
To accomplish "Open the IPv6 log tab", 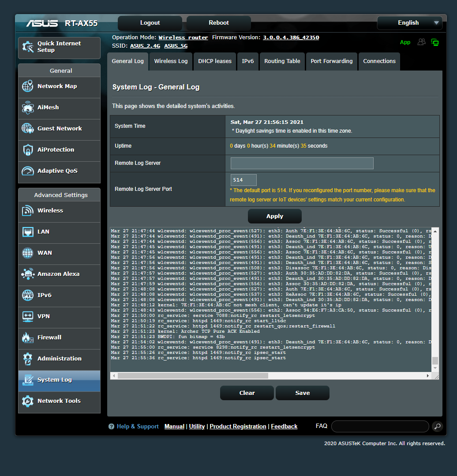I will pyautogui.click(x=247, y=61).
